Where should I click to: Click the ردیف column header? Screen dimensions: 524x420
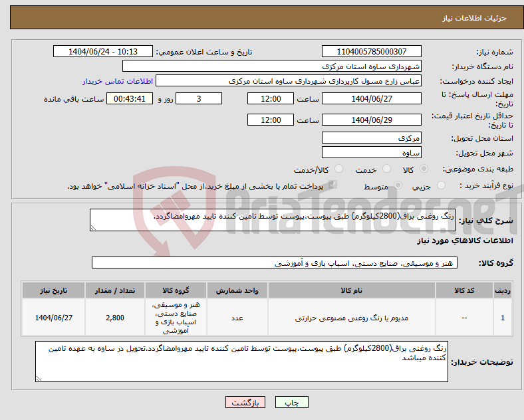pyautogui.click(x=503, y=290)
